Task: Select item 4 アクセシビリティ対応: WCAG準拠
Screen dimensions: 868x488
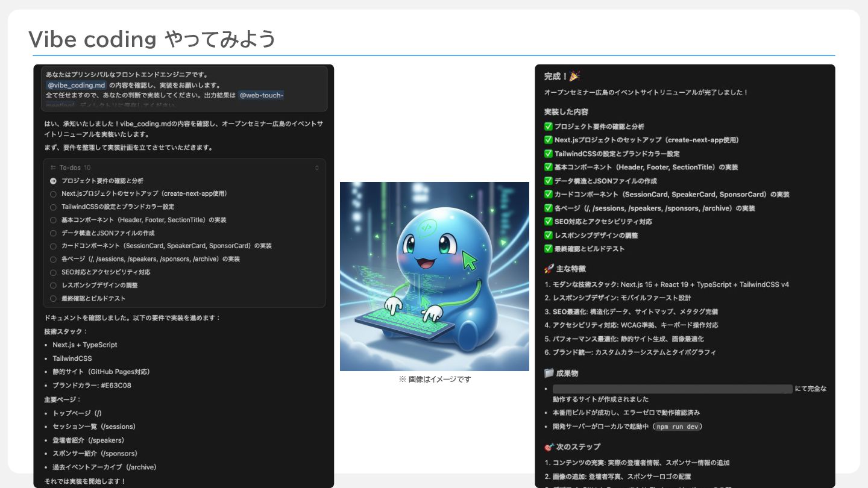Action: click(631, 325)
